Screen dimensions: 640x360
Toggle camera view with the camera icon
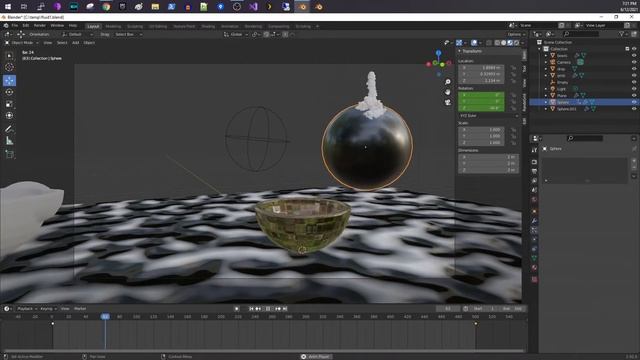click(448, 102)
